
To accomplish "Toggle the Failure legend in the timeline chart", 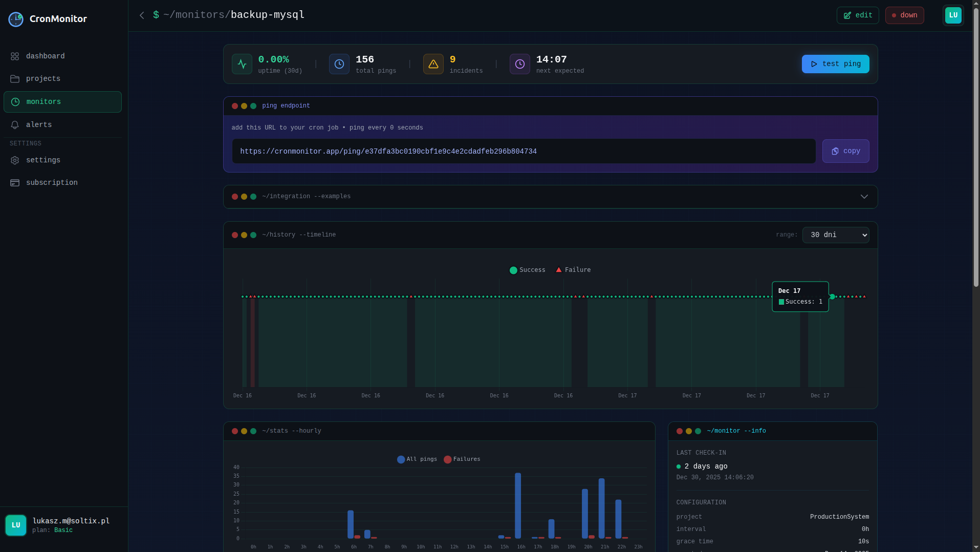I will tap(572, 270).
